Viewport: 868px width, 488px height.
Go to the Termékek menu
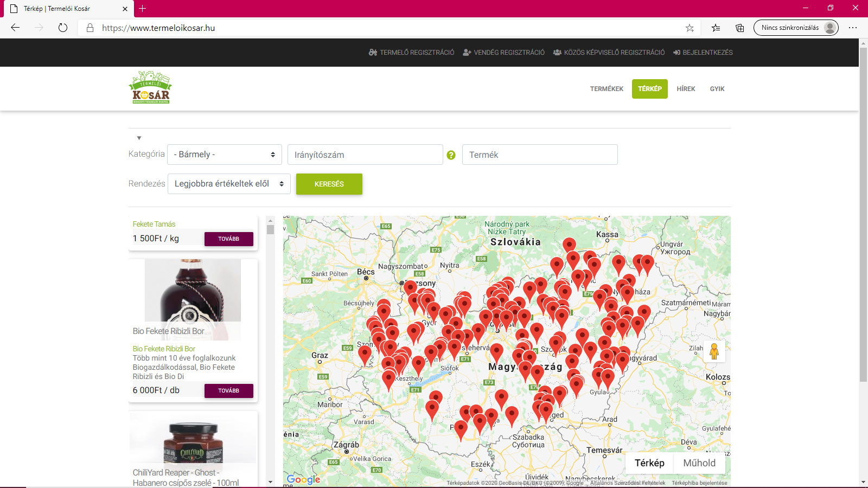tap(607, 89)
